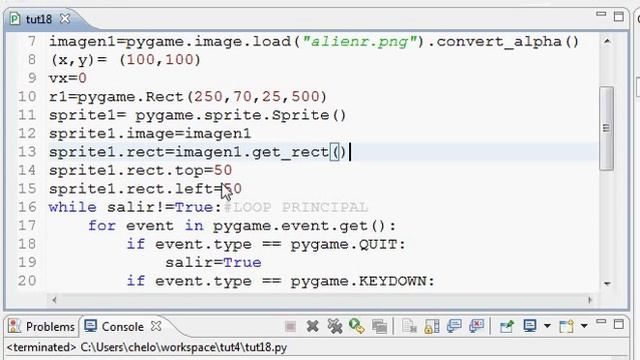The image size is (640, 360).
Task: Remove all terminated launches with double X icon
Action: click(x=335, y=326)
